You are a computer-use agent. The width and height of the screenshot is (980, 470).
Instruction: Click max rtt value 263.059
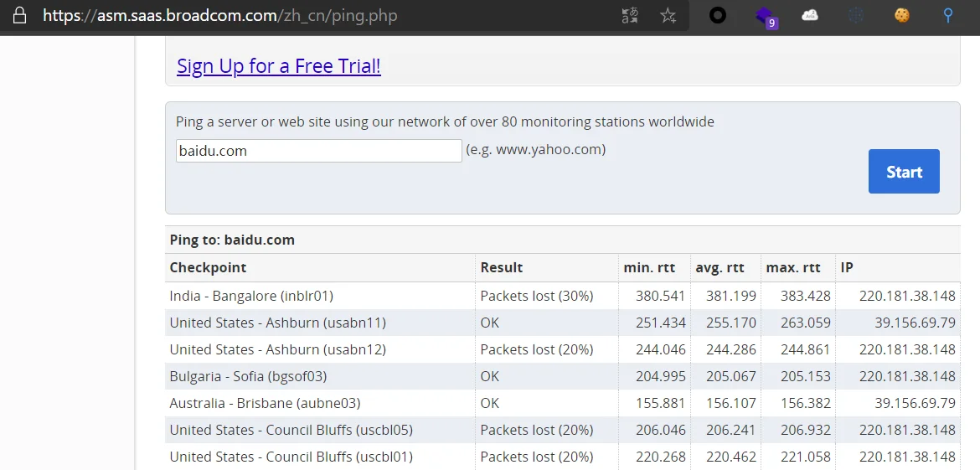(x=806, y=323)
